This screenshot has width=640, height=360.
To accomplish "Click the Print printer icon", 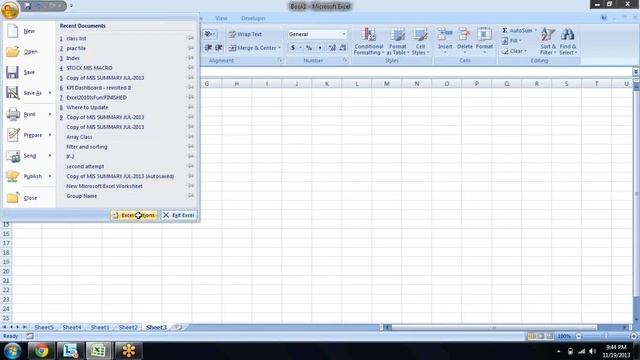I will [x=13, y=114].
